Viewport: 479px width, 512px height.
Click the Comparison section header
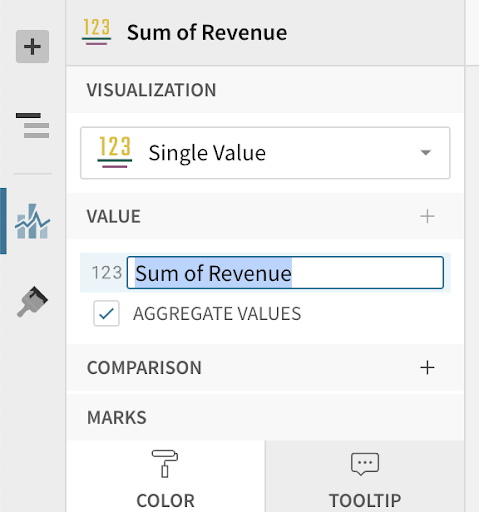144,368
